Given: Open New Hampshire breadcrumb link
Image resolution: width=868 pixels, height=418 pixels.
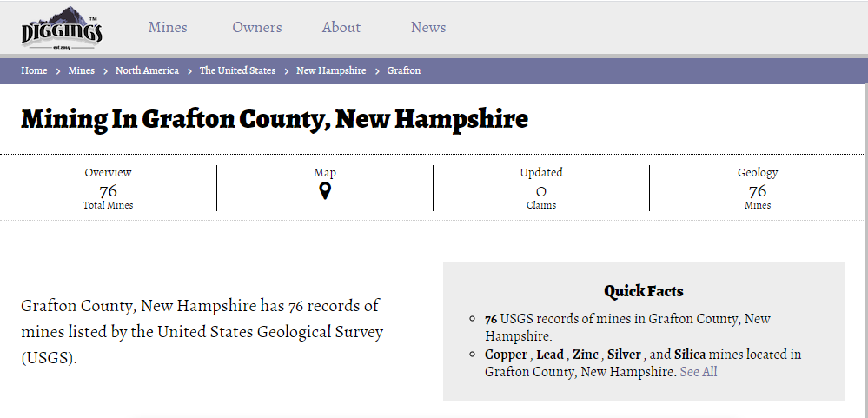Looking at the screenshot, I should (x=331, y=70).
